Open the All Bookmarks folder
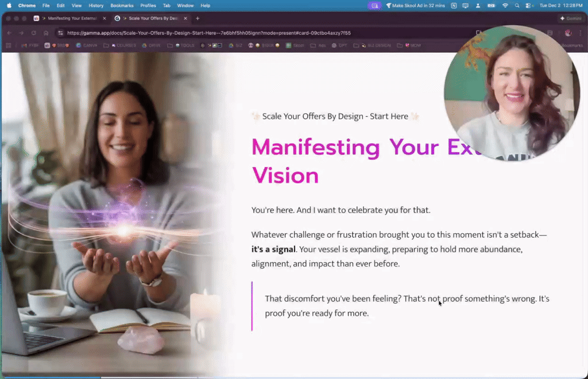The height and width of the screenshot is (379, 588). coord(571,45)
